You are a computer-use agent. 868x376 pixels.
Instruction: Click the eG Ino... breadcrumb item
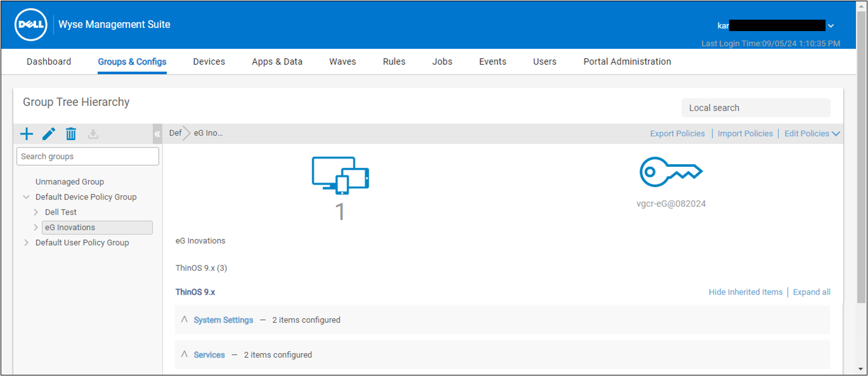point(209,133)
